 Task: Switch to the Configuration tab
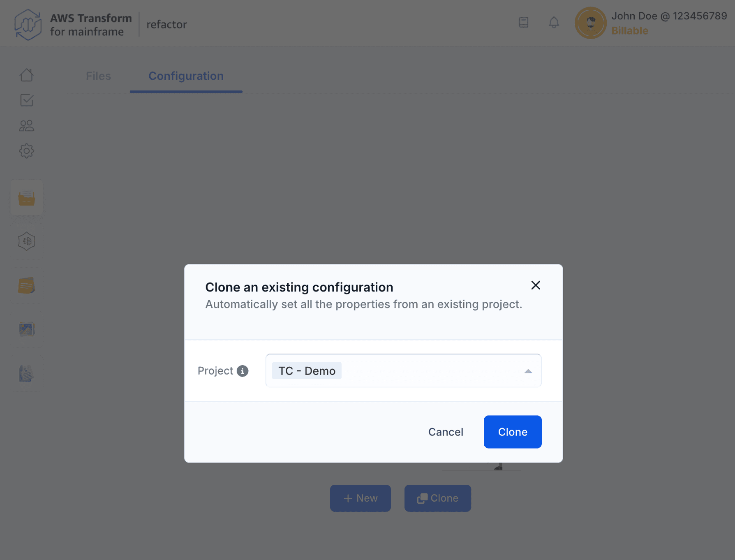pos(186,76)
